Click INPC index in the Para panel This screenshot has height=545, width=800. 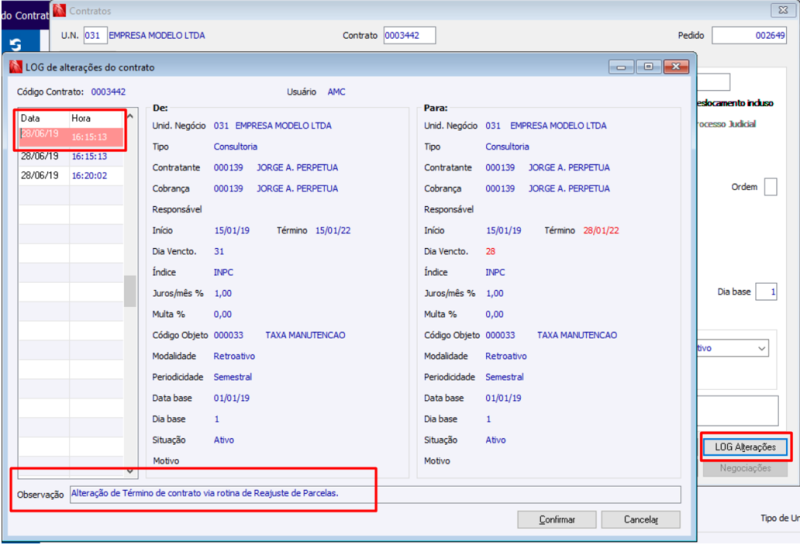495,272
